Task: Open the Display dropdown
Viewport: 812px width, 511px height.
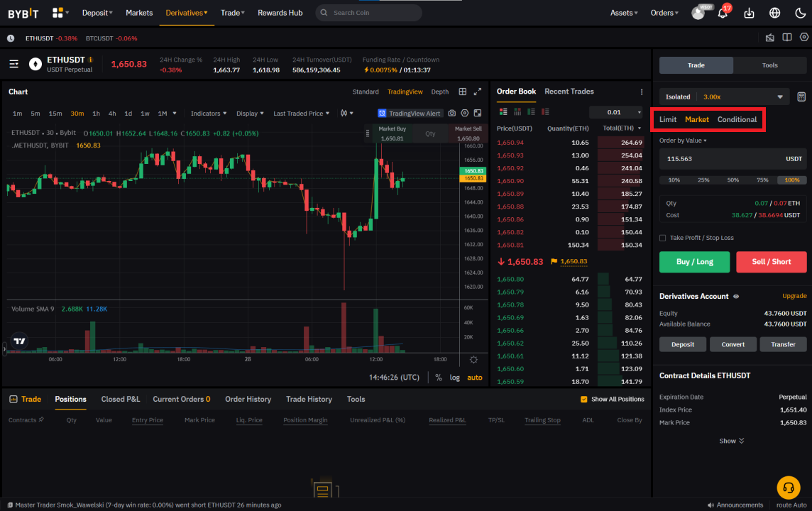Action: (x=250, y=114)
